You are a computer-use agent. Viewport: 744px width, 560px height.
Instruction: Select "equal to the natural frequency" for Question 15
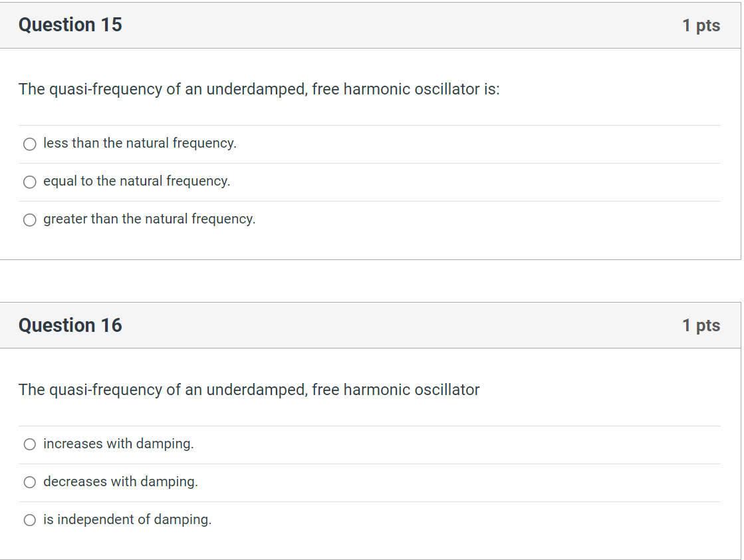point(29,182)
